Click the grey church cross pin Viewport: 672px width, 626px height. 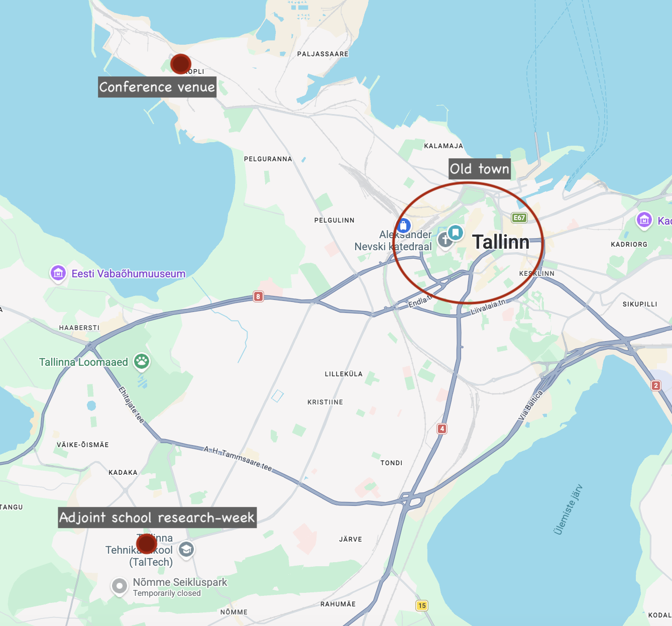[444, 240]
